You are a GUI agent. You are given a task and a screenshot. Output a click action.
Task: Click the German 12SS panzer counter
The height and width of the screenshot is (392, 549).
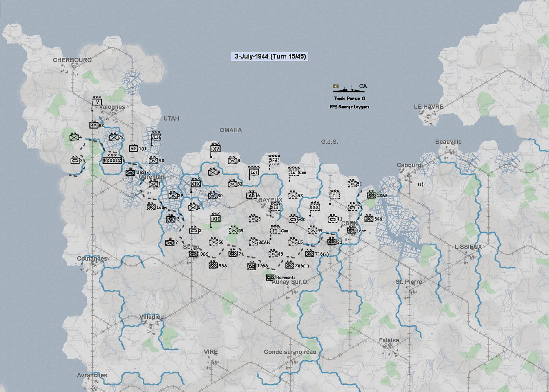coord(372,196)
